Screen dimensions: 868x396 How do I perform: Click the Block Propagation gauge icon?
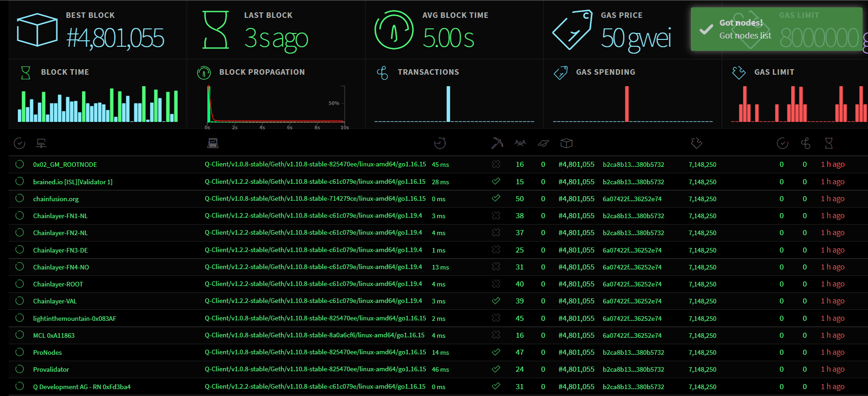(204, 73)
